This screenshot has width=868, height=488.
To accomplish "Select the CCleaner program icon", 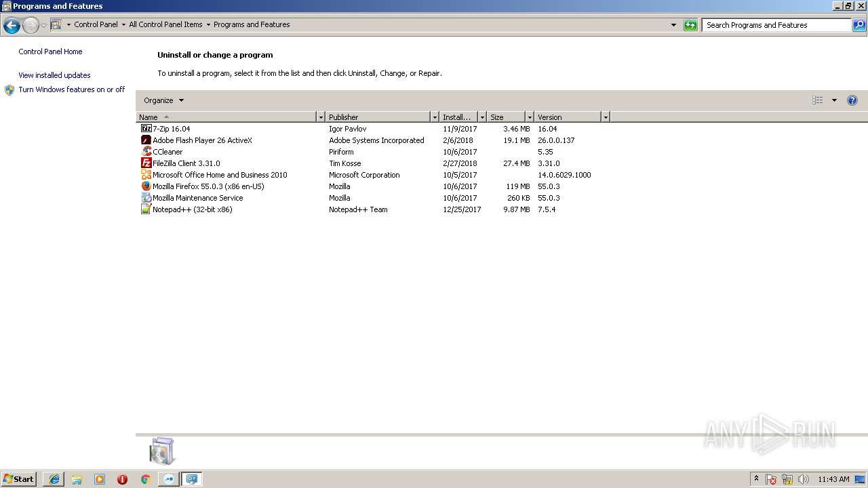I will [146, 152].
